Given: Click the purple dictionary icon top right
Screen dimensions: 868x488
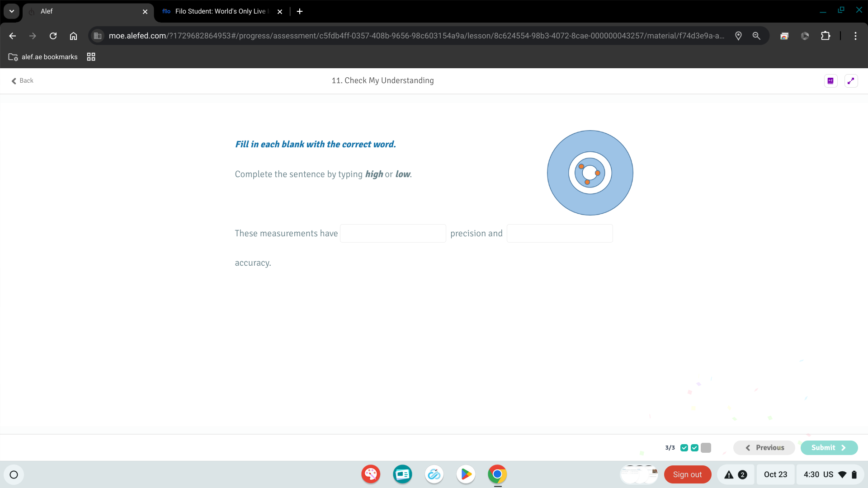Looking at the screenshot, I should point(830,81).
